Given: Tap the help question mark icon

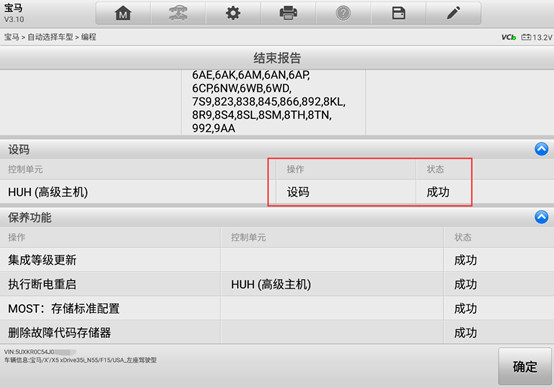Looking at the screenshot, I should pos(343,13).
